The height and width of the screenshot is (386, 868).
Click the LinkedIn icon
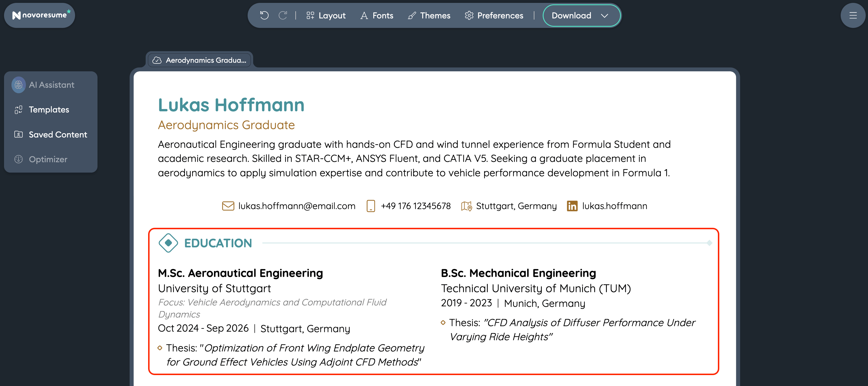tap(572, 206)
